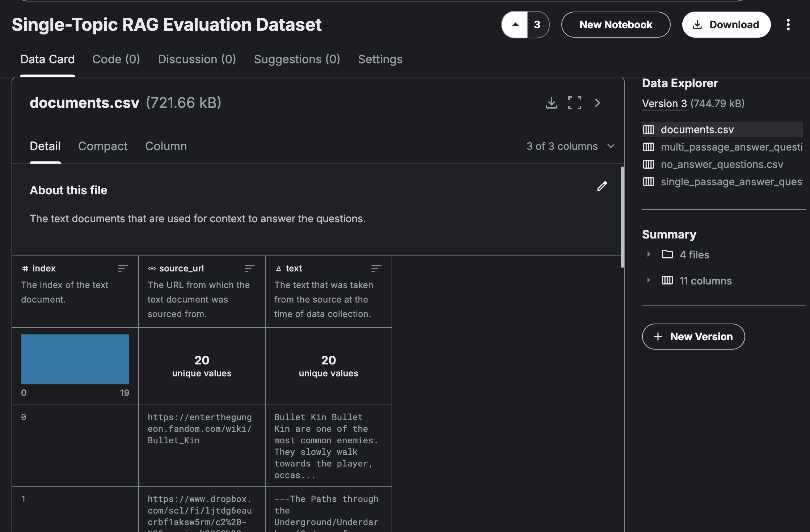Click the 'Single-Topic RAG Evaluation Dataset' title

(166, 25)
